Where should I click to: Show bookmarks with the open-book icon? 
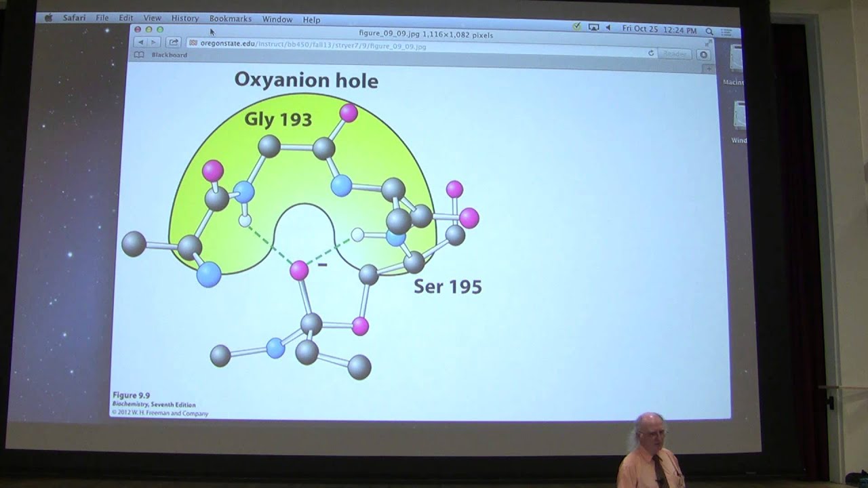click(139, 55)
